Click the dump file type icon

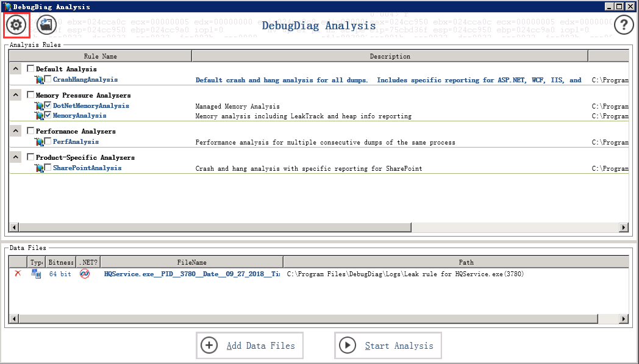36,274
